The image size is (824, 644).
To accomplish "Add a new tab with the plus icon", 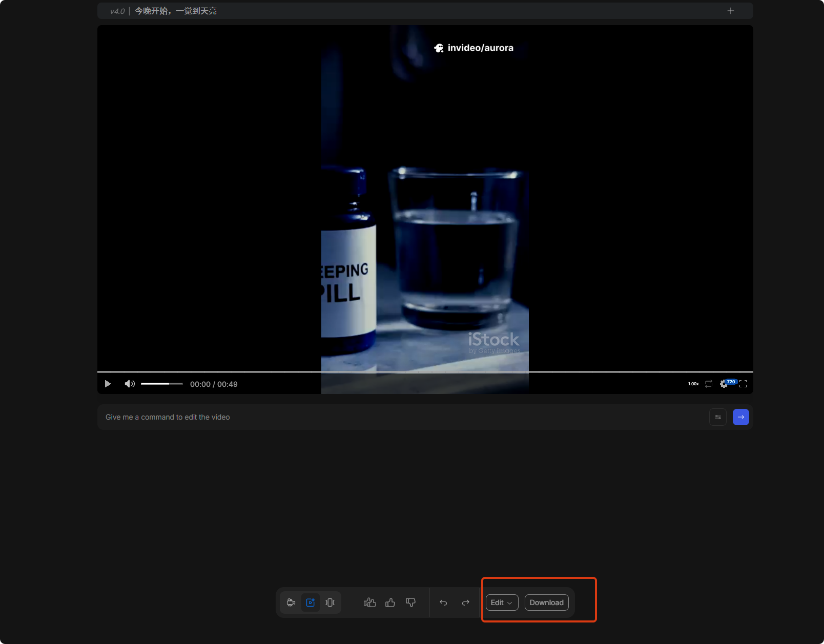I will (731, 11).
